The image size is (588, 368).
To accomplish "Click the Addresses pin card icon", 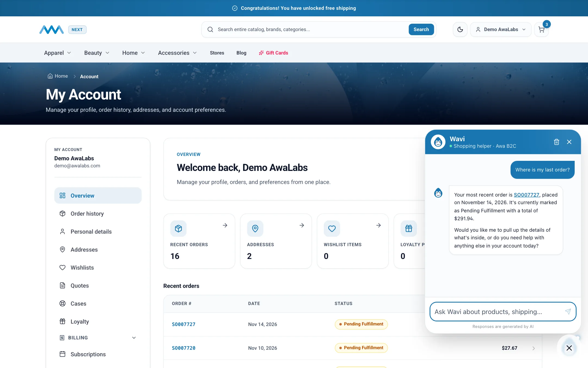I will (x=255, y=228).
